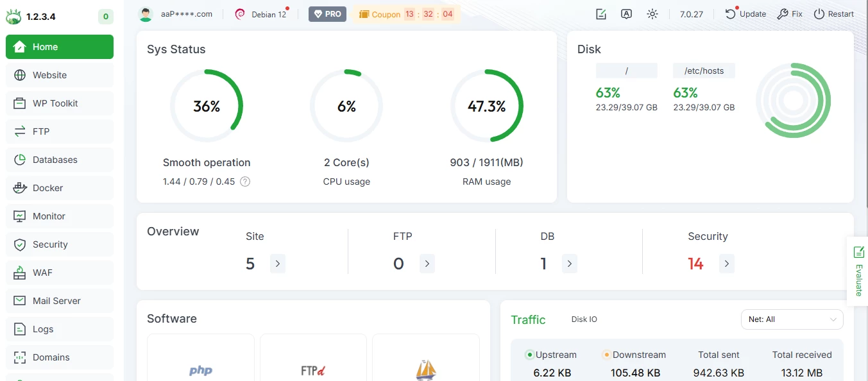Image resolution: width=868 pixels, height=381 pixels.
Task: Expand the Net: All dropdown
Action: pos(792,319)
